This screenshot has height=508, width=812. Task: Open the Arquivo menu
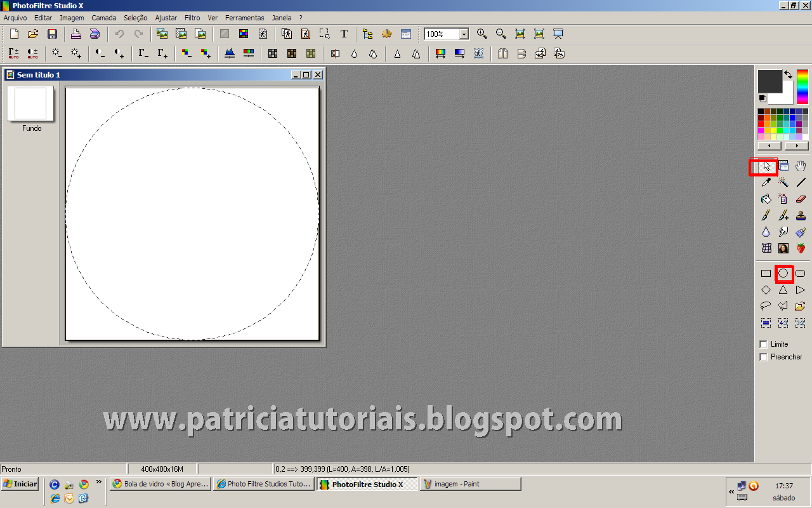(x=15, y=18)
